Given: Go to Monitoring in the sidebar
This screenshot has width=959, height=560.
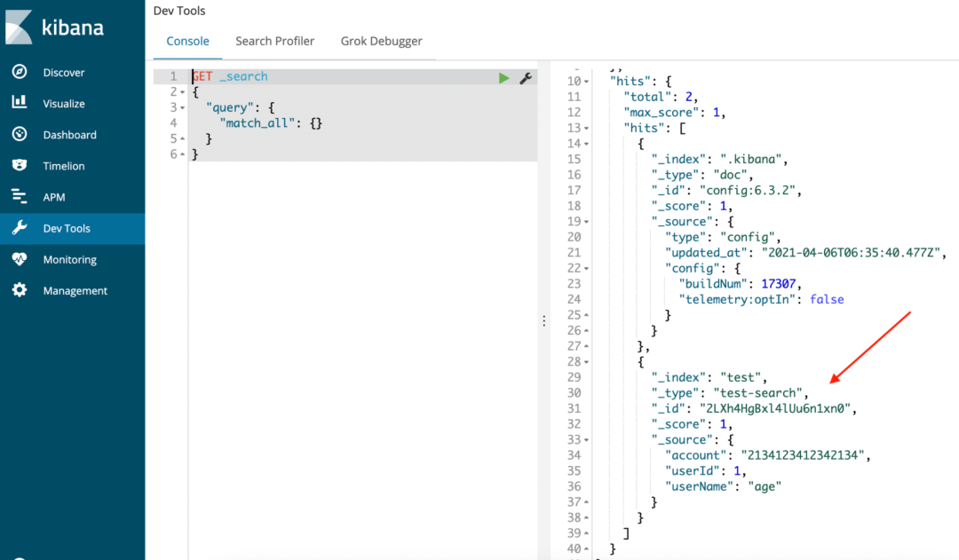Looking at the screenshot, I should click(70, 259).
